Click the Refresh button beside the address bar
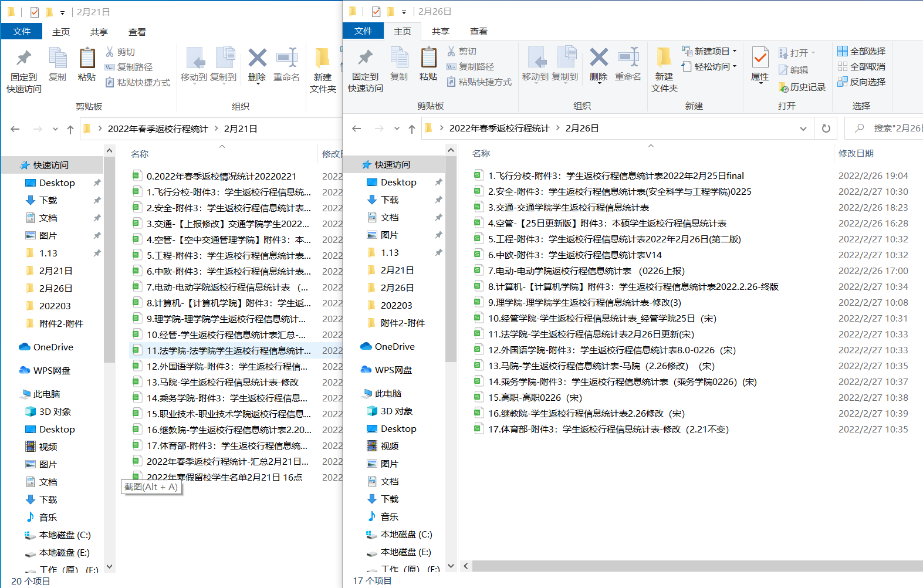The height and width of the screenshot is (588, 923). pos(826,129)
